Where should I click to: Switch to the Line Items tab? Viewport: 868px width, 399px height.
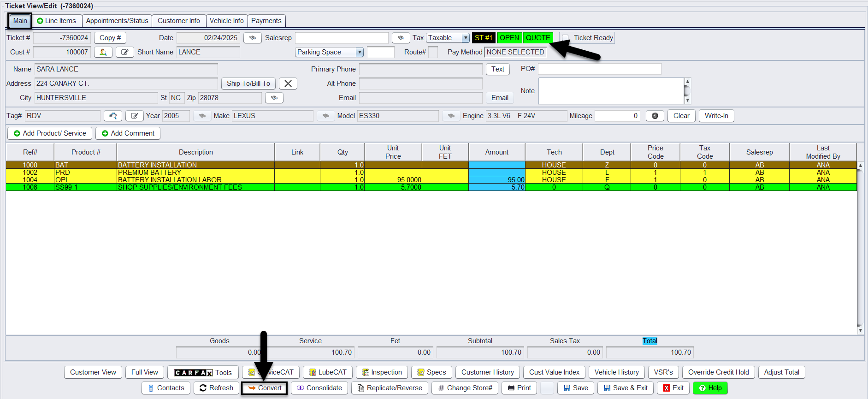[x=56, y=21]
